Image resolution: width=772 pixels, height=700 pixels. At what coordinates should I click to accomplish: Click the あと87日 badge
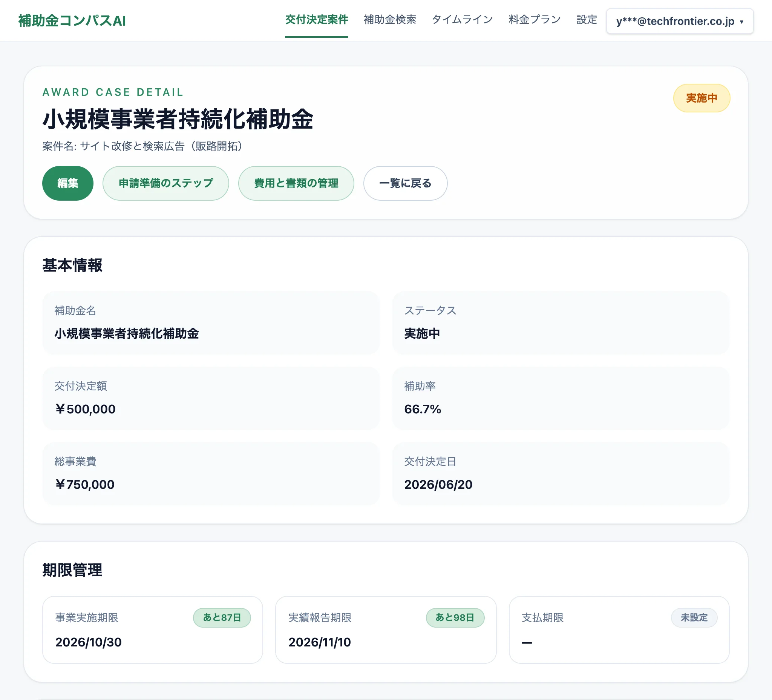click(x=222, y=618)
